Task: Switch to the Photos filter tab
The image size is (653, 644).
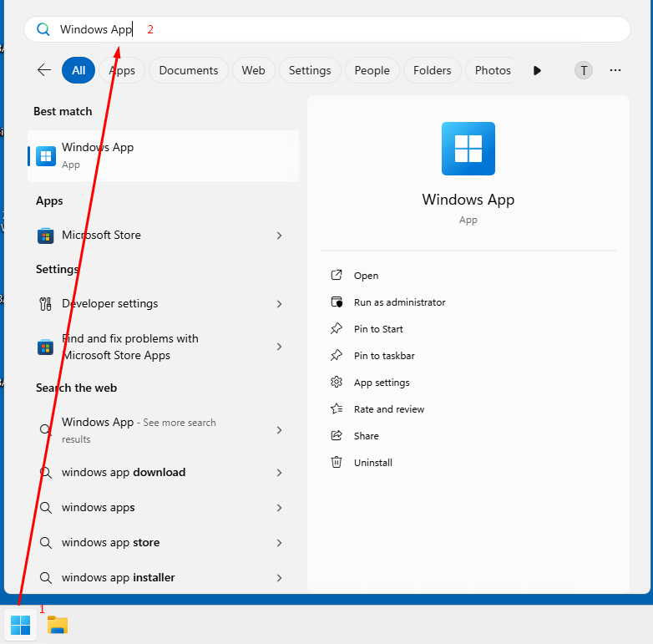Action: 493,70
